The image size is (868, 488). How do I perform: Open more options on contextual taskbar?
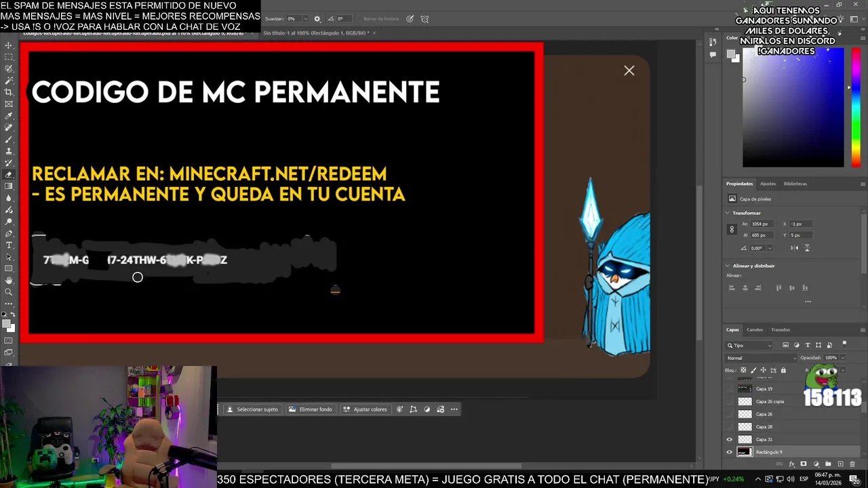point(454,409)
